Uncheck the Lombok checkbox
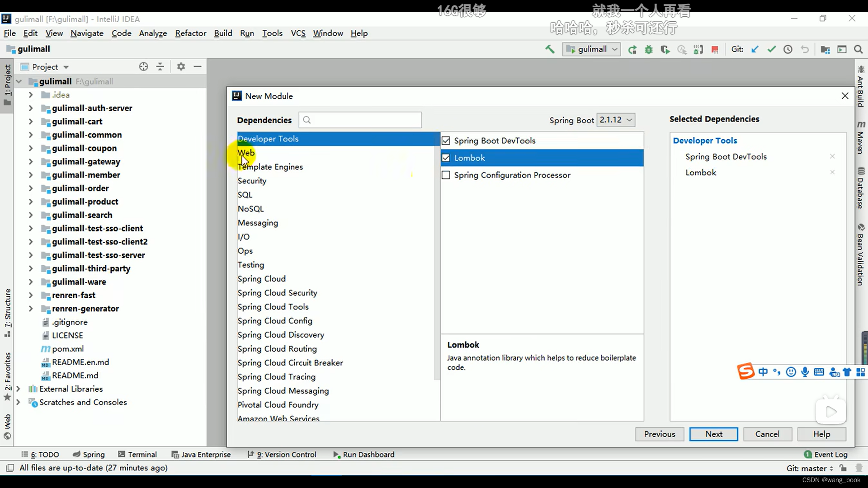 pyautogui.click(x=446, y=158)
